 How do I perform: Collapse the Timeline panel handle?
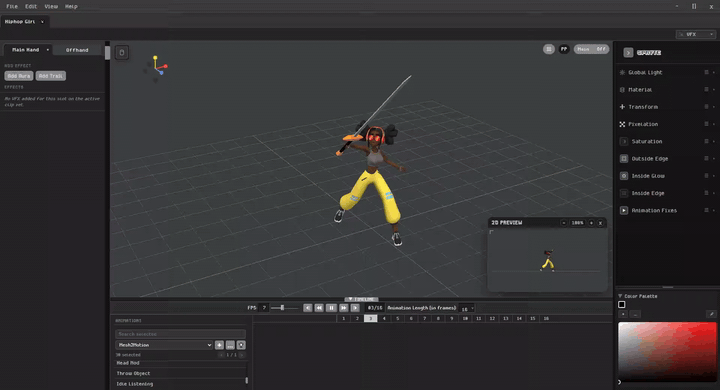[361, 299]
